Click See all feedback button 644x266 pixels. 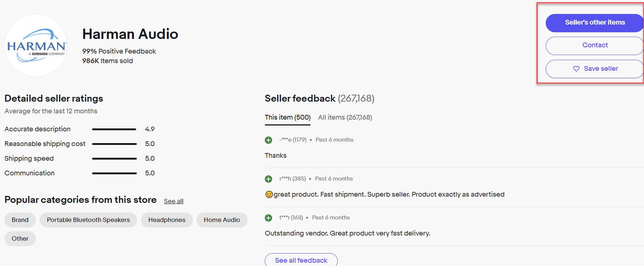[x=301, y=260]
